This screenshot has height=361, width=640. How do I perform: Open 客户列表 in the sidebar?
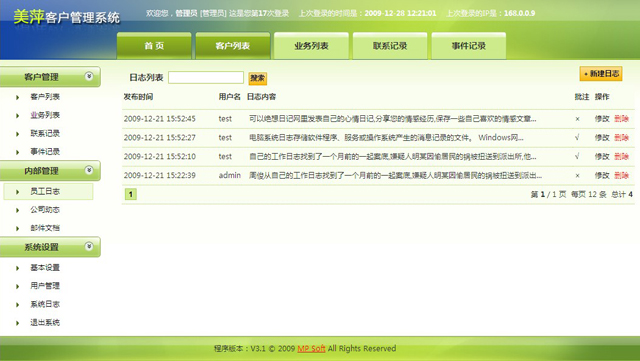[45, 97]
